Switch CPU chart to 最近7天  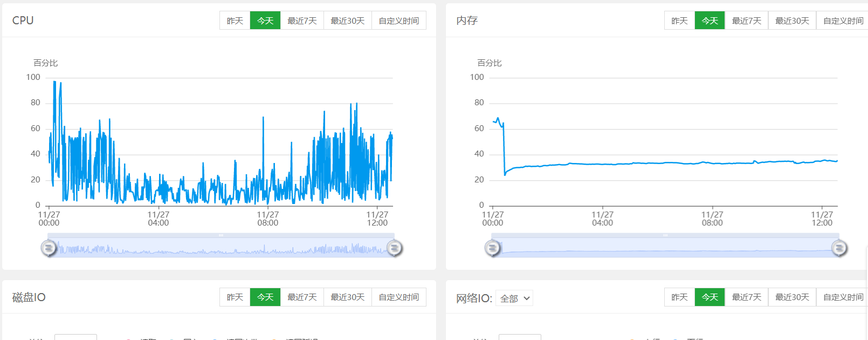(302, 21)
